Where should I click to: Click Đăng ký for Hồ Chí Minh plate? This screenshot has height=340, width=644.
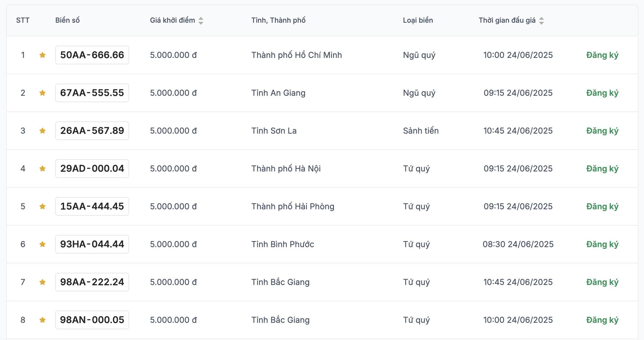[602, 55]
